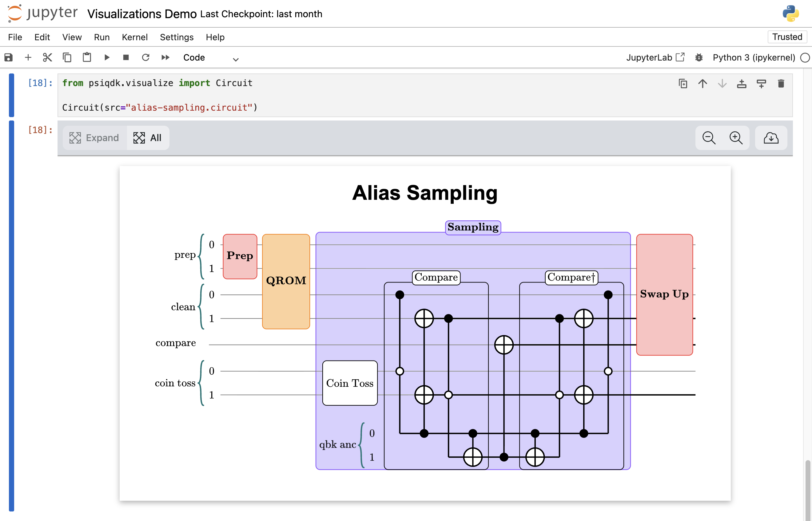This screenshot has height=521, width=812.
Task: Select the Swap Up gate block
Action: pos(664,295)
